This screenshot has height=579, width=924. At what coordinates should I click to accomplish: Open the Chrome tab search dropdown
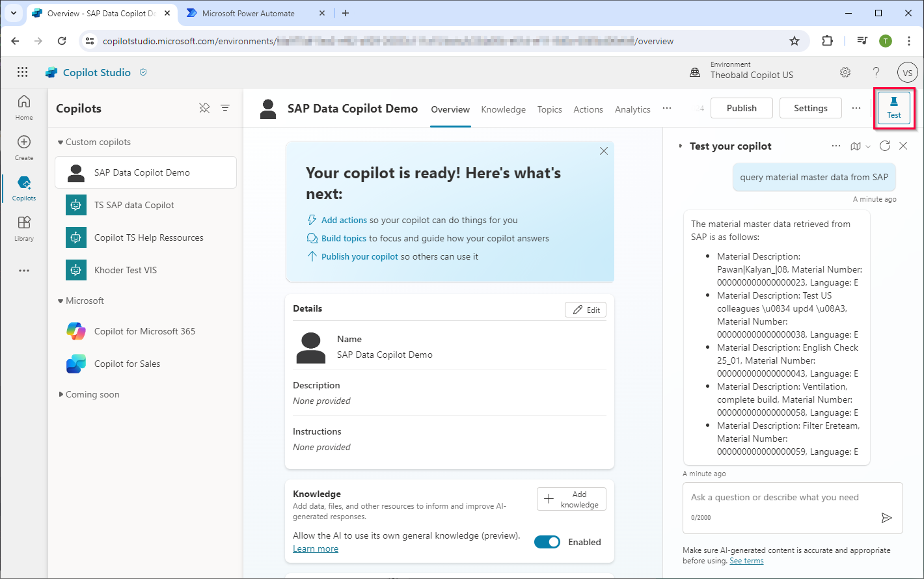click(14, 13)
